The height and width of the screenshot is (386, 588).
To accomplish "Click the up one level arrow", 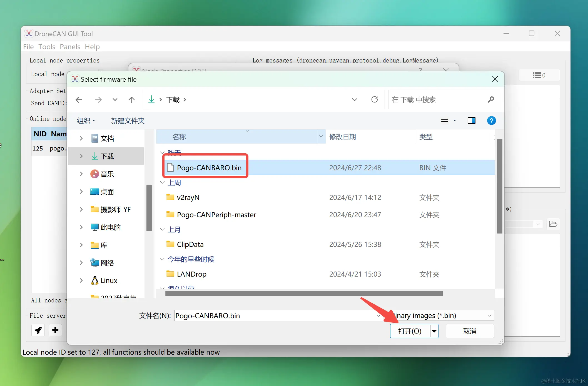I will point(132,100).
